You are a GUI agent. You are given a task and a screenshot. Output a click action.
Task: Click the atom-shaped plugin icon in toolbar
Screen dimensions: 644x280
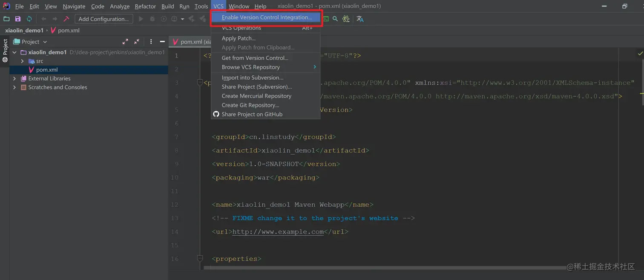click(x=346, y=19)
